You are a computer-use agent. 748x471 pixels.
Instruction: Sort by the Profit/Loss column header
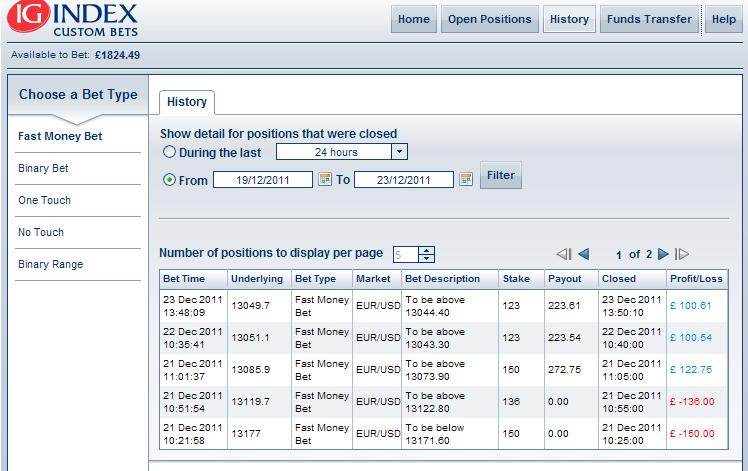[696, 279]
